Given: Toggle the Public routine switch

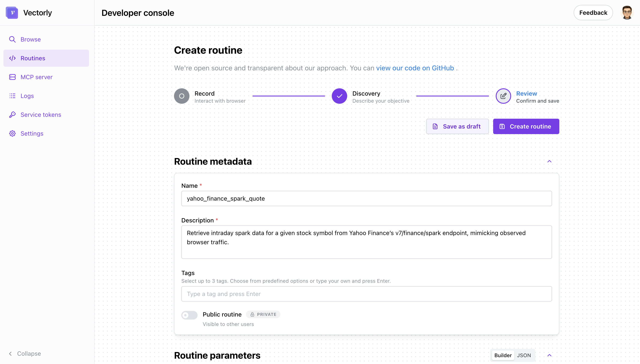Looking at the screenshot, I should tap(189, 315).
